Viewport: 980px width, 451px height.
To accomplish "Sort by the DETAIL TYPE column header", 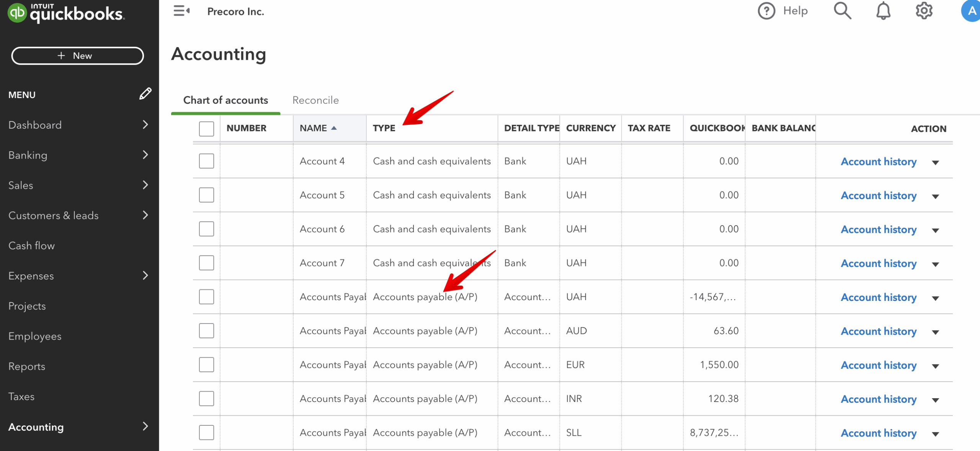I will click(531, 128).
